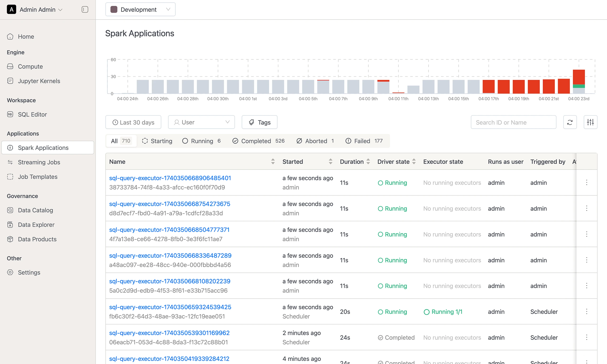Image resolution: width=607 pixels, height=364 pixels.
Task: Open row actions for sql-query-executor-1740350668504777371
Action: 587,234
